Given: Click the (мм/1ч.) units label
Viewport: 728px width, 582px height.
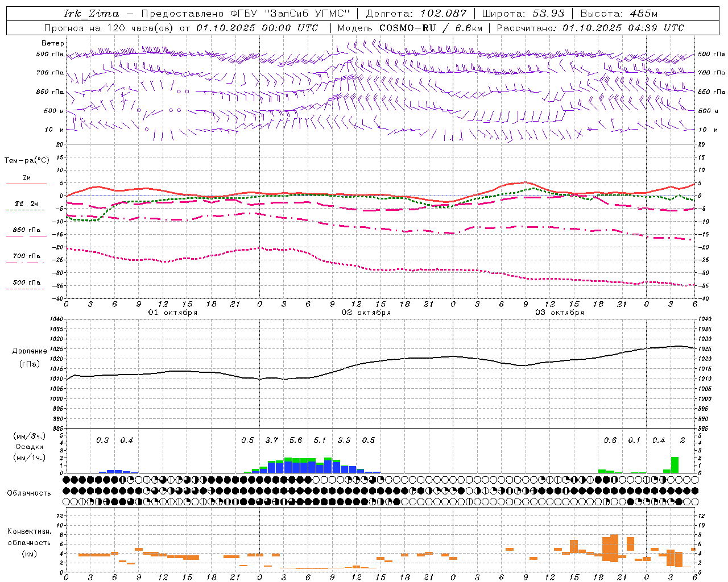Looking at the screenshot, I should (29, 458).
